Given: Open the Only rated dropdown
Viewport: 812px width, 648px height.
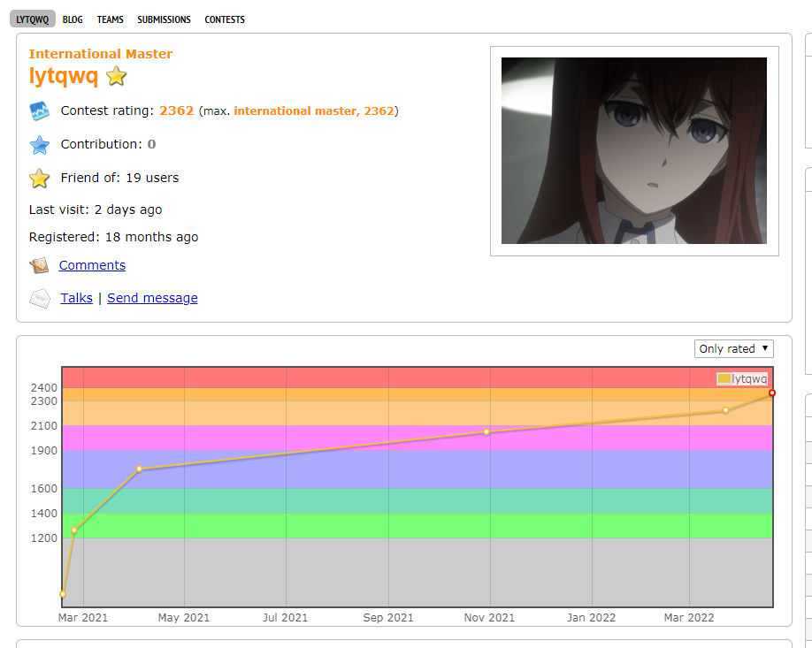Looking at the screenshot, I should [x=734, y=349].
